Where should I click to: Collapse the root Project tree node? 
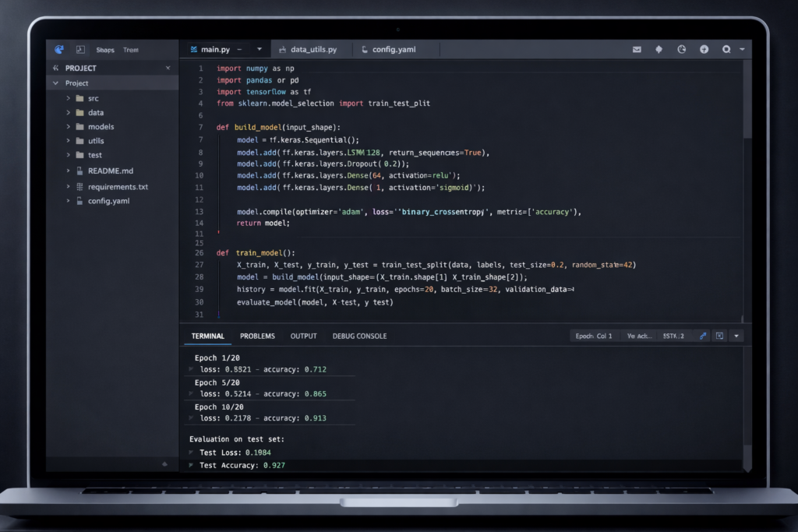[56, 83]
